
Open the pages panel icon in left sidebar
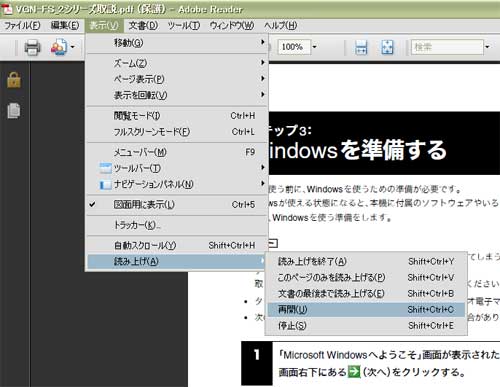(14, 111)
